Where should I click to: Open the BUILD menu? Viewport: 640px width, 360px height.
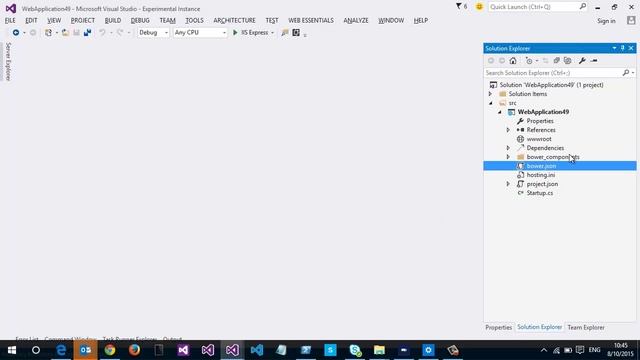click(x=113, y=20)
